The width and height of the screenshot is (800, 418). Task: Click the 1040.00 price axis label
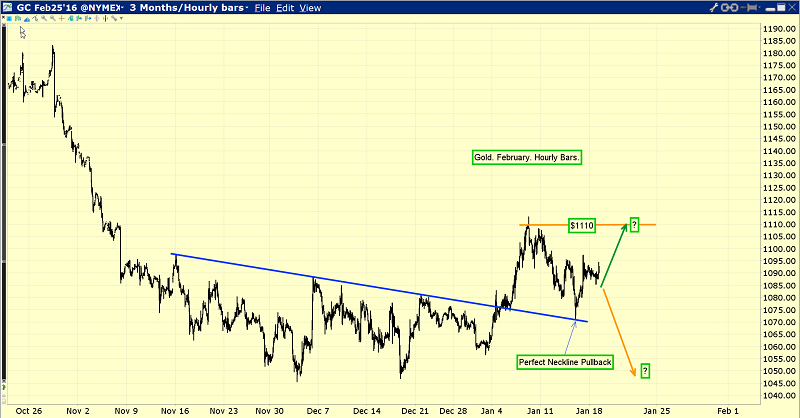coord(779,396)
